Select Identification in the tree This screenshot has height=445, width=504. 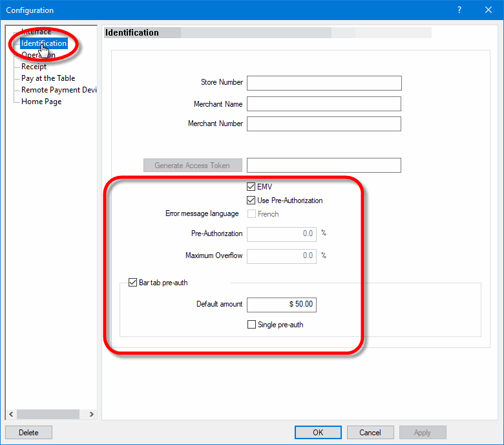pos(43,43)
